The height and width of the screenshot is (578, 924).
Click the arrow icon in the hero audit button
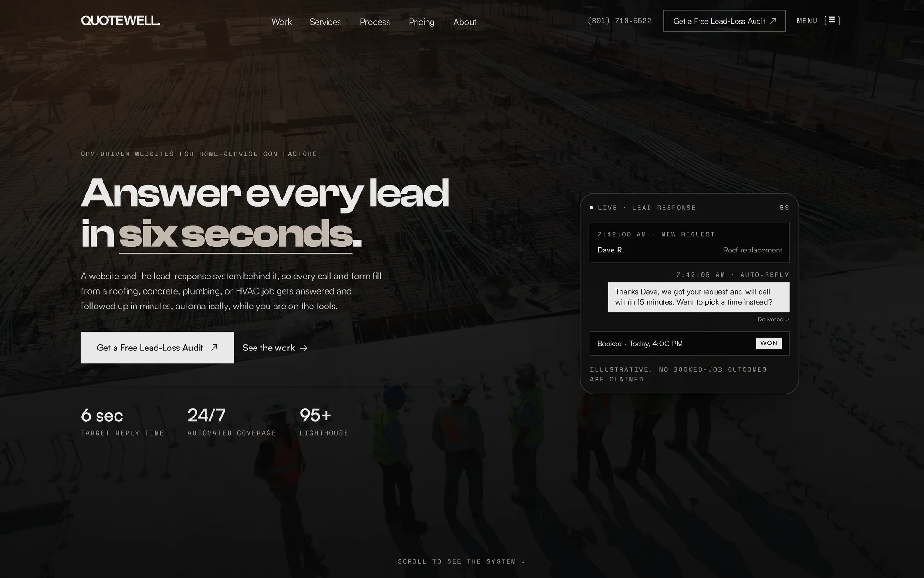coord(214,348)
